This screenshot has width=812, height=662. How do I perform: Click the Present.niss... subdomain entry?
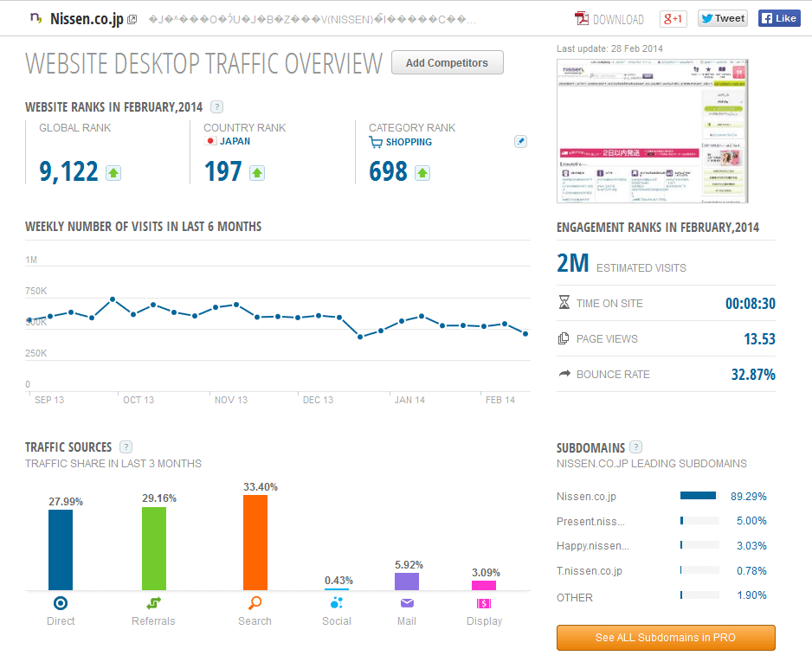(x=590, y=521)
